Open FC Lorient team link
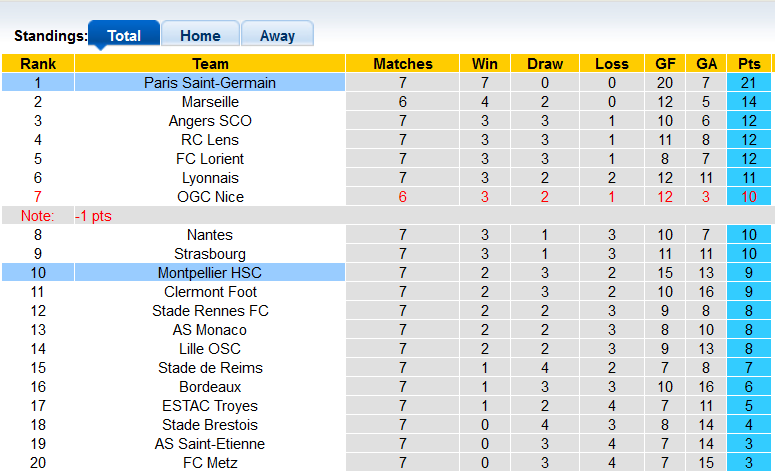Image resolution: width=775 pixels, height=472 pixels. click(210, 159)
